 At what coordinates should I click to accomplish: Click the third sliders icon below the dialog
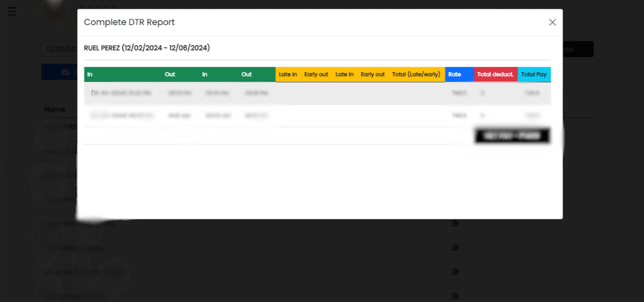455,272
